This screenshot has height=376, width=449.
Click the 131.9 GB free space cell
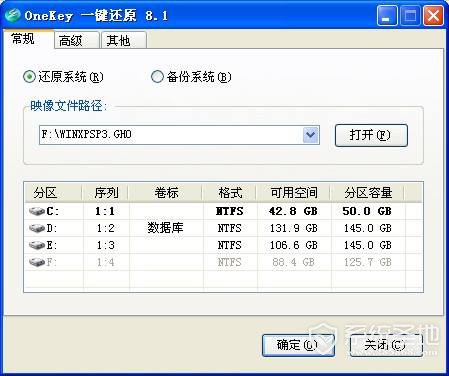[293, 228]
